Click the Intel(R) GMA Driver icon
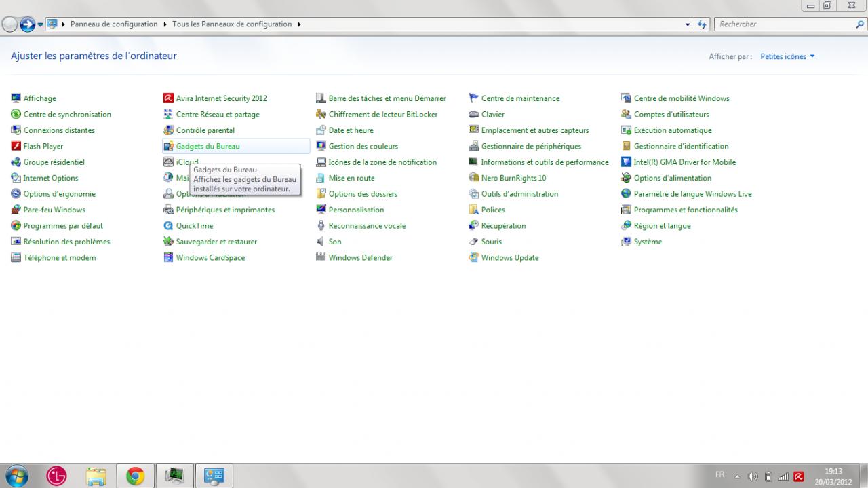Screen dimensions: 868x488 point(627,162)
